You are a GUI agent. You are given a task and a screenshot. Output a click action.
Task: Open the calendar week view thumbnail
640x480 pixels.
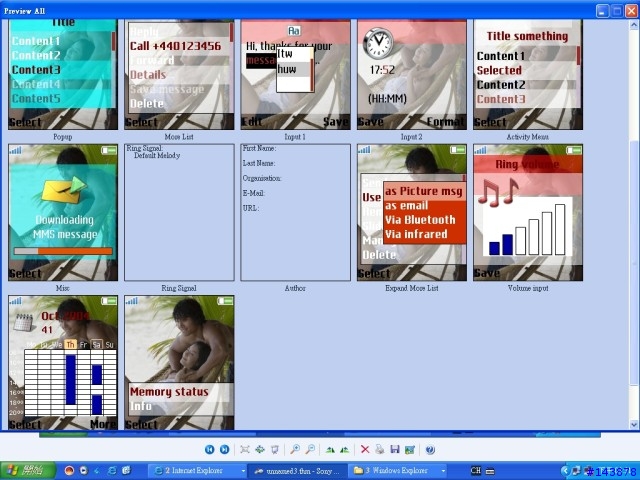pyautogui.click(x=63, y=362)
